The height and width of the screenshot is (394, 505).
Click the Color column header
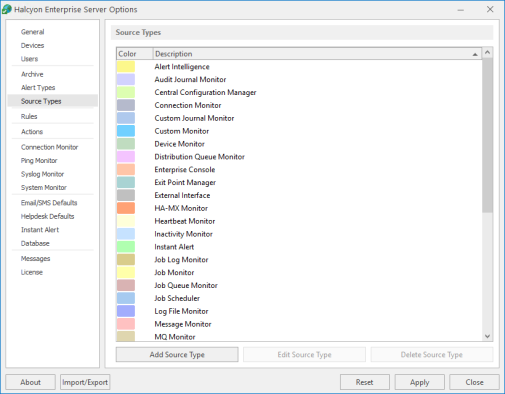[135, 54]
